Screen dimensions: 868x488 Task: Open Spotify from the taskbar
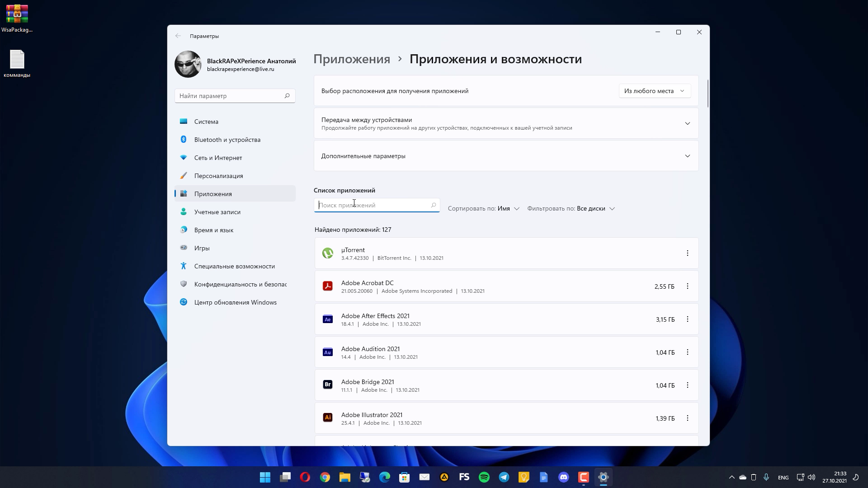point(484,477)
